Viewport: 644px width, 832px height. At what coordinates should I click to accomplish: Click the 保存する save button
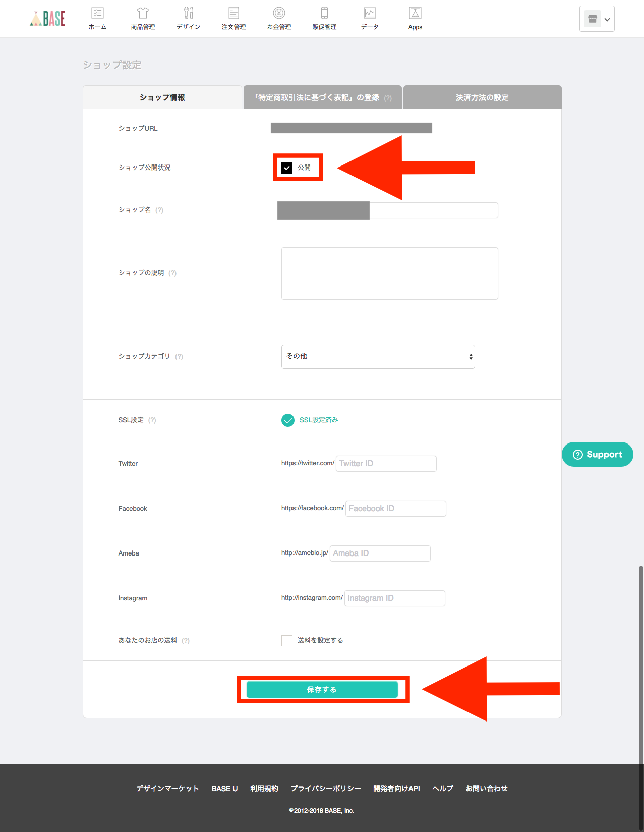point(322,690)
